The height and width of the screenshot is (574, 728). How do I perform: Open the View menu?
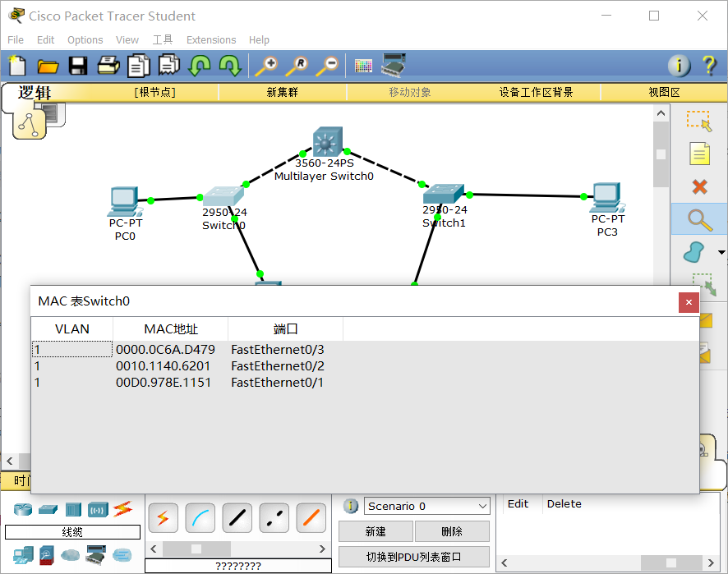pyautogui.click(x=127, y=40)
